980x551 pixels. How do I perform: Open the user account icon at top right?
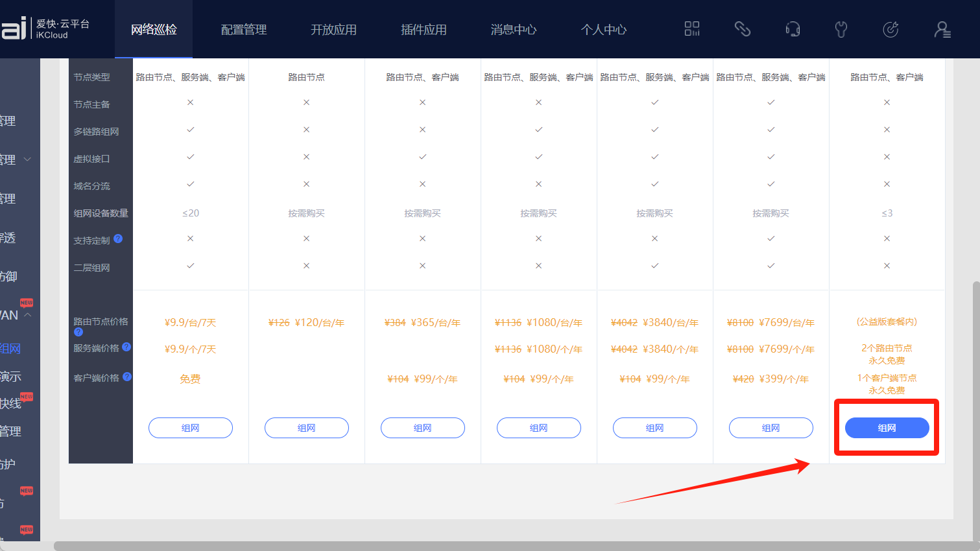pyautogui.click(x=942, y=29)
